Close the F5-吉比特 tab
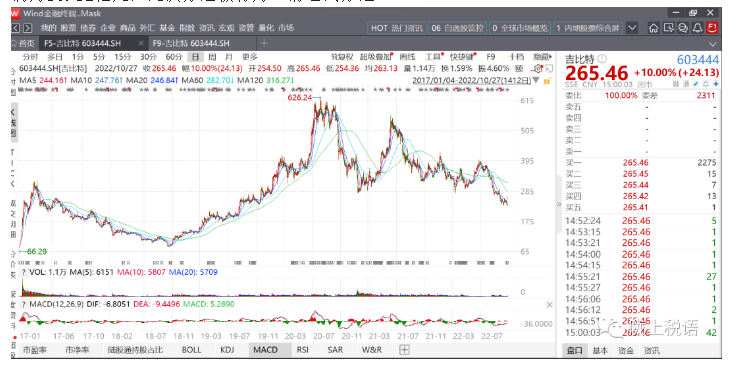 [141, 43]
